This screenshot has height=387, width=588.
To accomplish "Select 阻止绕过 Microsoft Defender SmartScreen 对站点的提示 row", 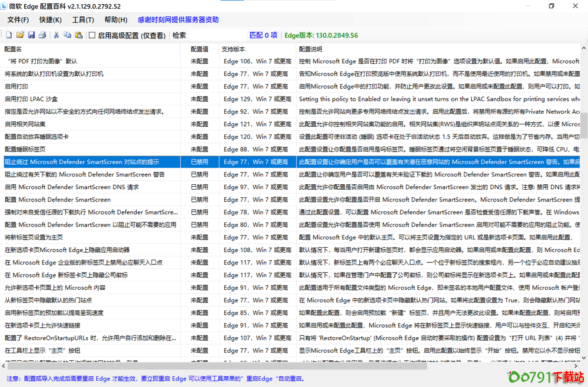I will click(x=290, y=162).
